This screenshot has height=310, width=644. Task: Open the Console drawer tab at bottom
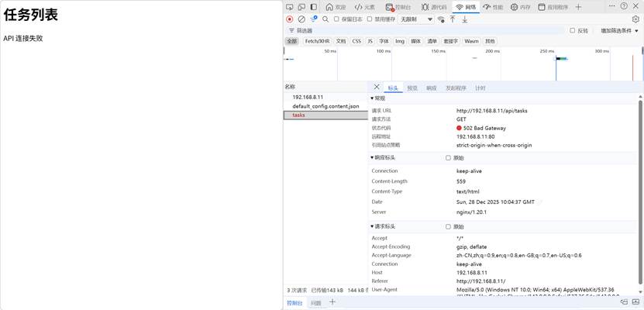[294, 303]
